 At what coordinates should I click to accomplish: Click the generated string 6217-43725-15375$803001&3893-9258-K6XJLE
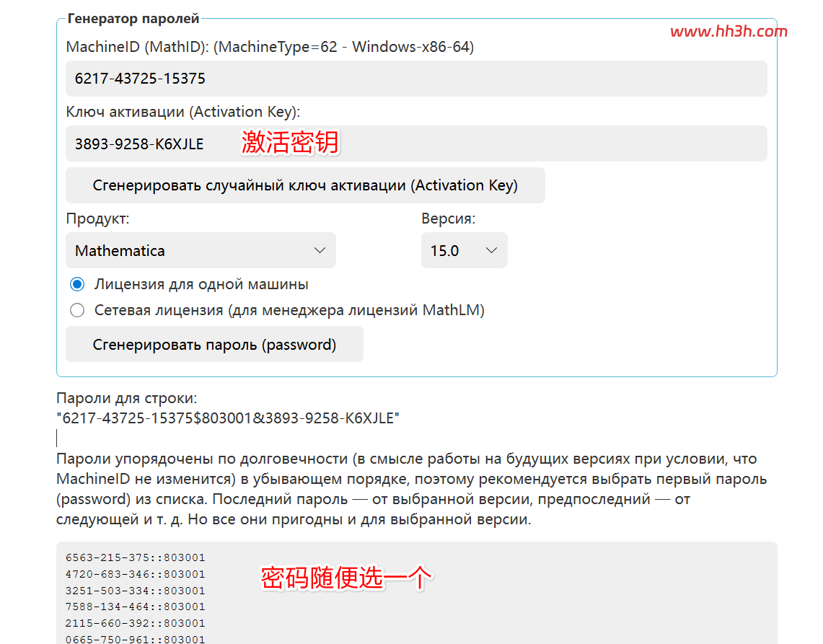click(228, 418)
